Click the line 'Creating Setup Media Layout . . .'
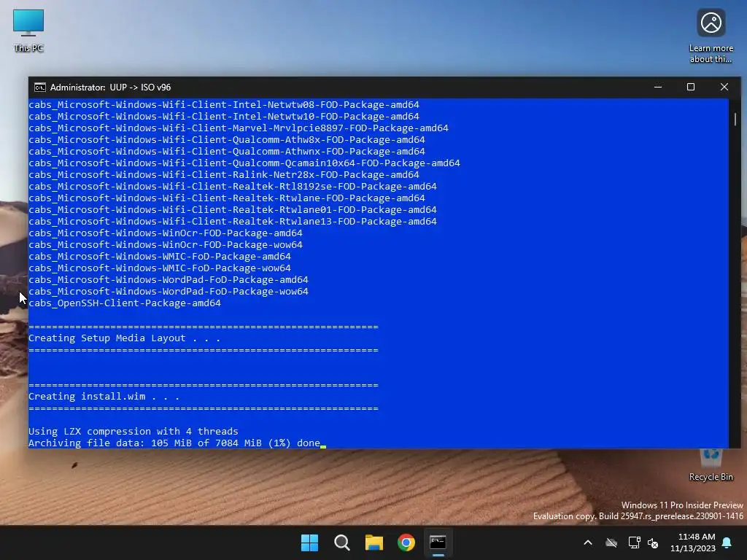The width and height of the screenshot is (747, 560). 124,338
